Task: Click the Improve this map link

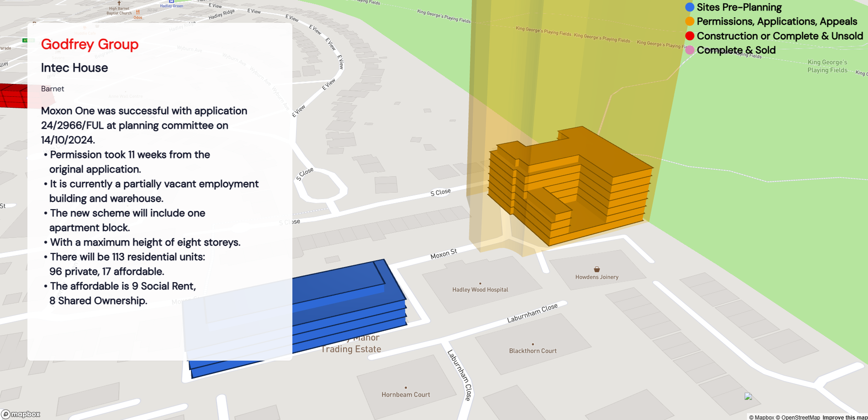Action: pyautogui.click(x=845, y=417)
